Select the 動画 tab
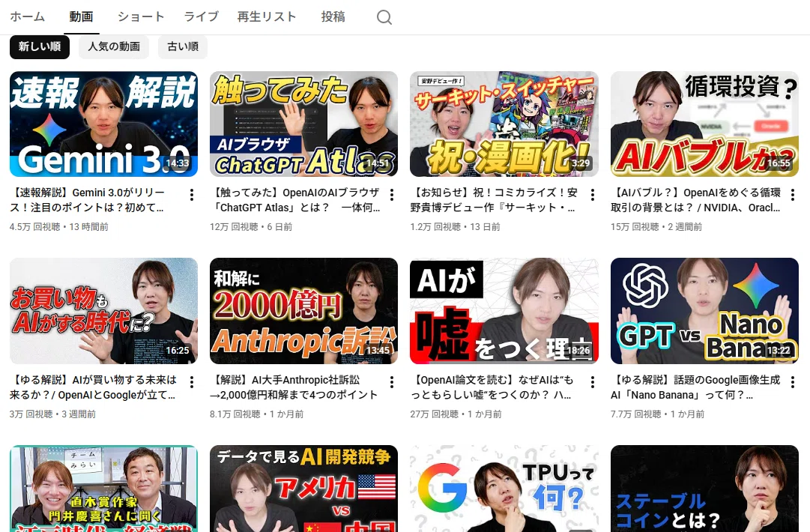The height and width of the screenshot is (532, 810). pyautogui.click(x=82, y=16)
